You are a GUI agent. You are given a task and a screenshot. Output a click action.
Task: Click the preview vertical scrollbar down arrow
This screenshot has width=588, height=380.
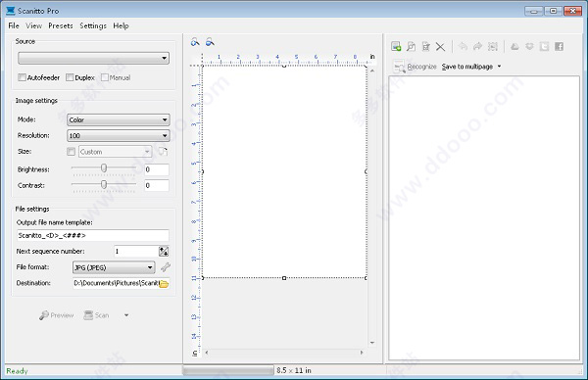tap(372, 342)
